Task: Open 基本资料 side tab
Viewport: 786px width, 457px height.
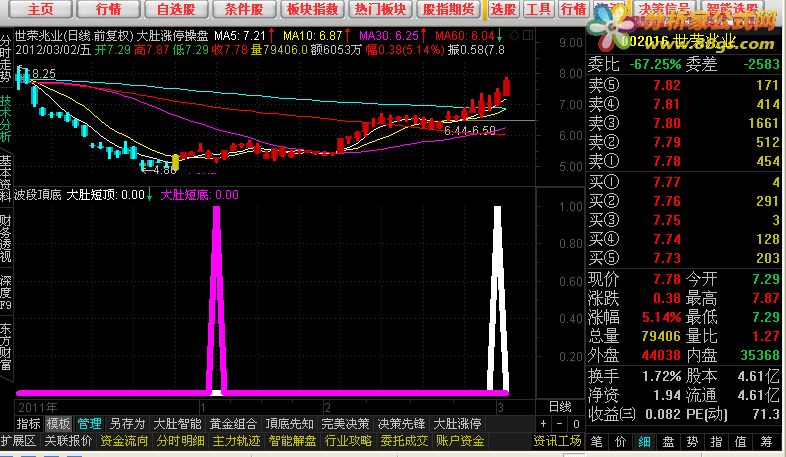Action: [6, 178]
